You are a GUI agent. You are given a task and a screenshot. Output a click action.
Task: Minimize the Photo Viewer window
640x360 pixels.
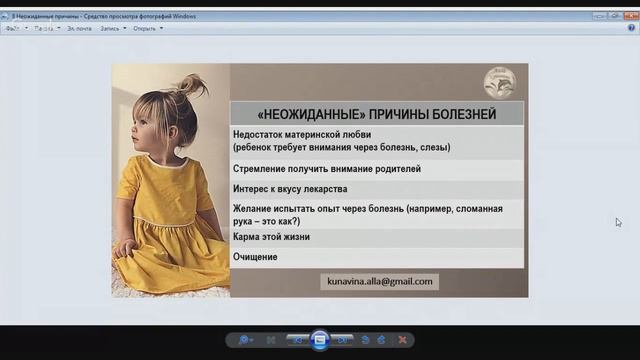point(599,16)
